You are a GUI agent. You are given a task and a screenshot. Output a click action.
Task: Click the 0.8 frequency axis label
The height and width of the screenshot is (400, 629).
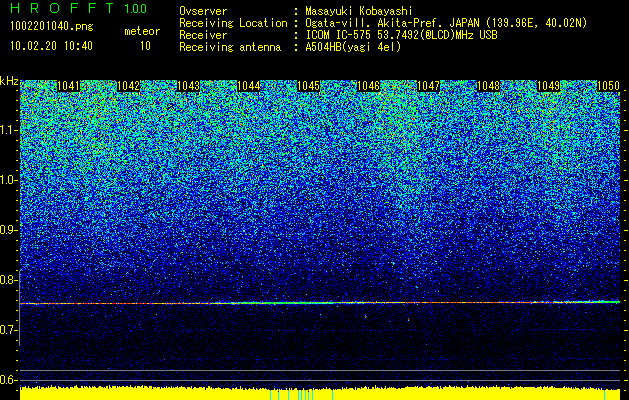coord(8,280)
